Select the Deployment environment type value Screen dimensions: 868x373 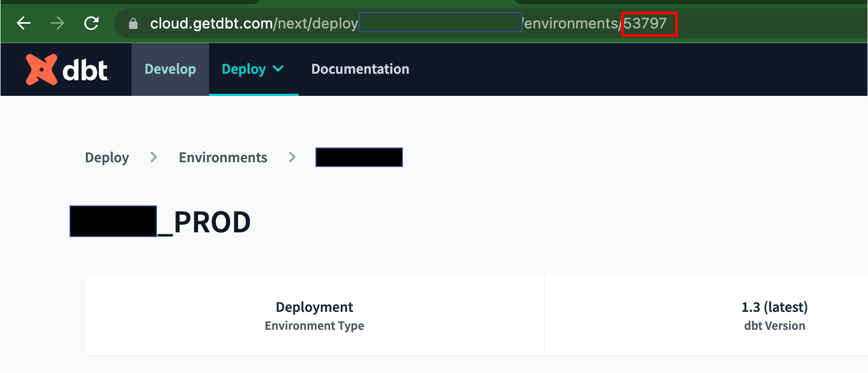point(314,307)
